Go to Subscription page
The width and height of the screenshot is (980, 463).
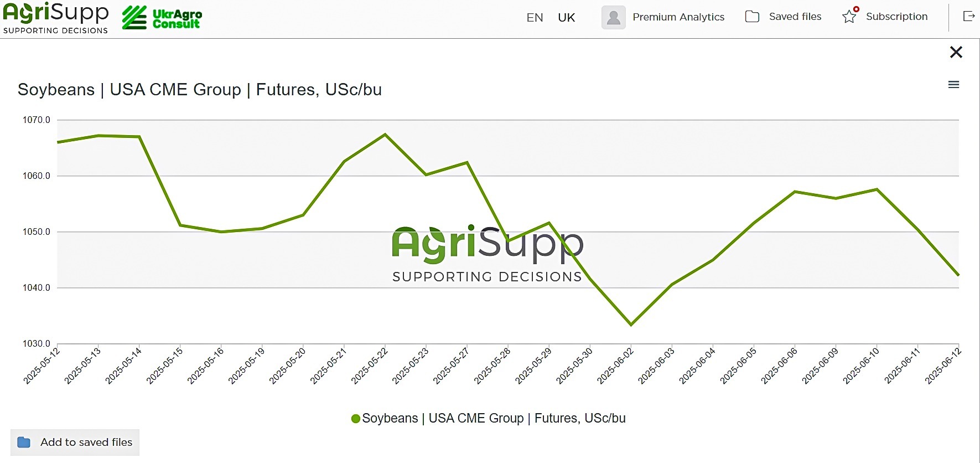tap(896, 17)
